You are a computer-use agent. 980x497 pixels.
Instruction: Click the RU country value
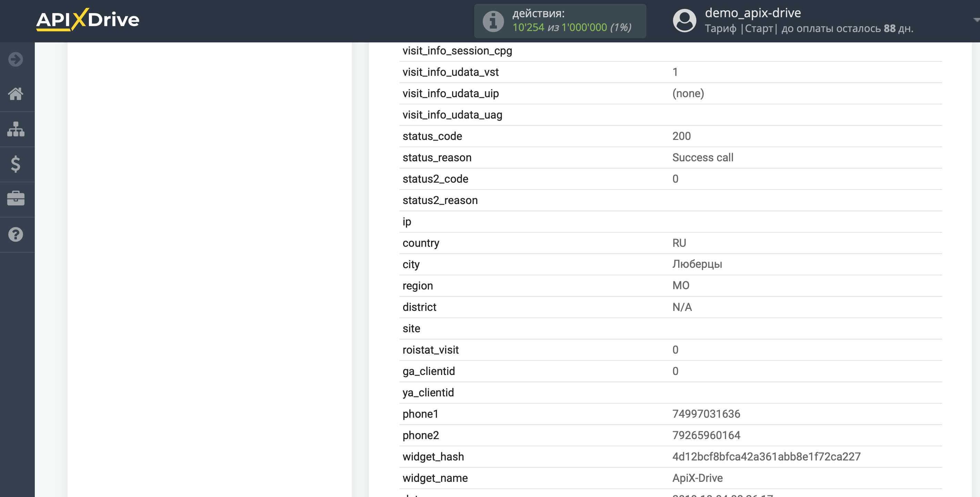coord(679,243)
